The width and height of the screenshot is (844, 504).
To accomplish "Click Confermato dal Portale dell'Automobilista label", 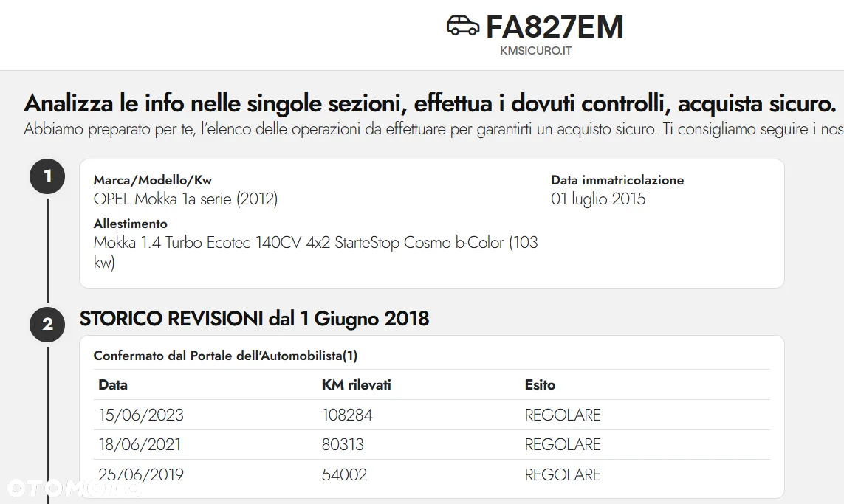I will pyautogui.click(x=225, y=356).
